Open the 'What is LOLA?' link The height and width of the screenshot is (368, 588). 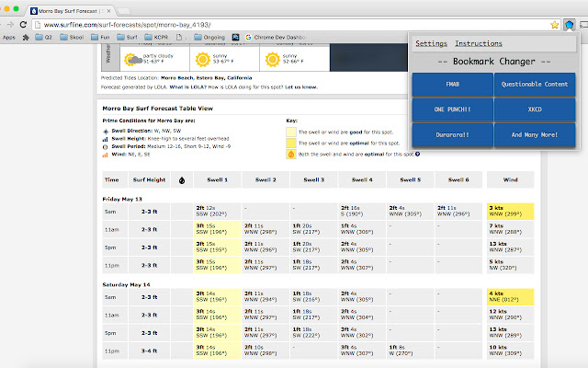point(187,87)
